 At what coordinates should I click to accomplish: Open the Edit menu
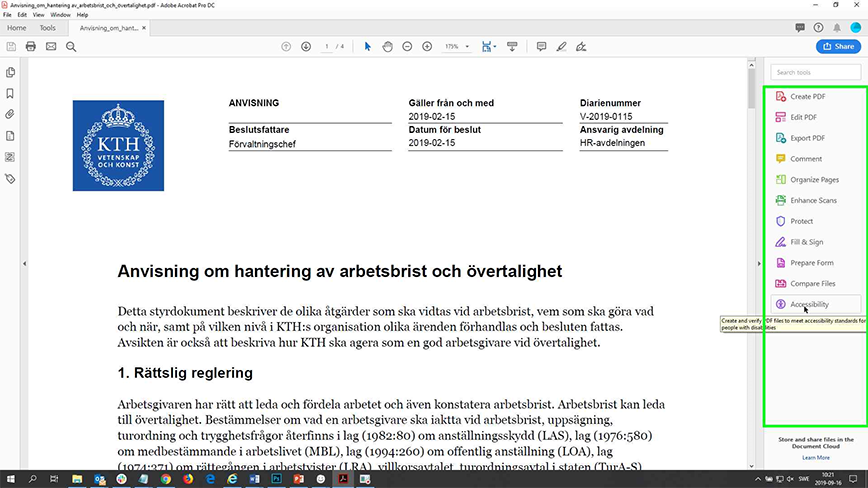pyautogui.click(x=22, y=15)
